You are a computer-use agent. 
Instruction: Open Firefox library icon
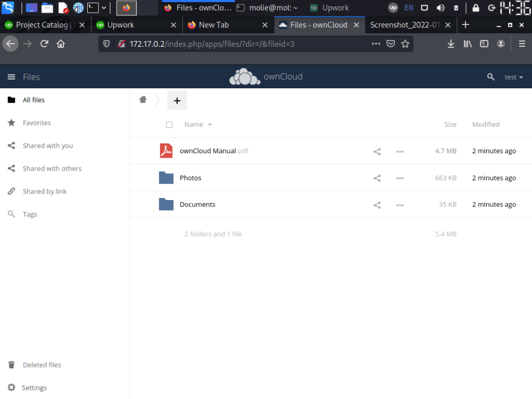pyautogui.click(x=468, y=44)
